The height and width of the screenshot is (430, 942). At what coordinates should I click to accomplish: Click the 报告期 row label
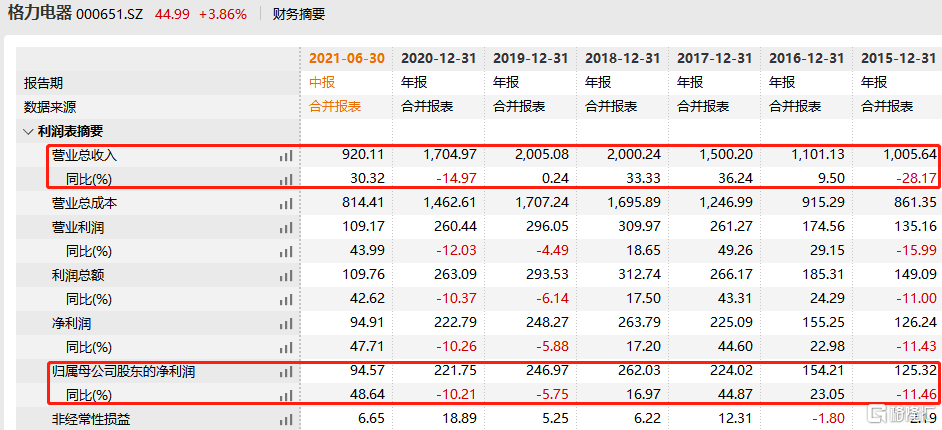(x=43, y=83)
